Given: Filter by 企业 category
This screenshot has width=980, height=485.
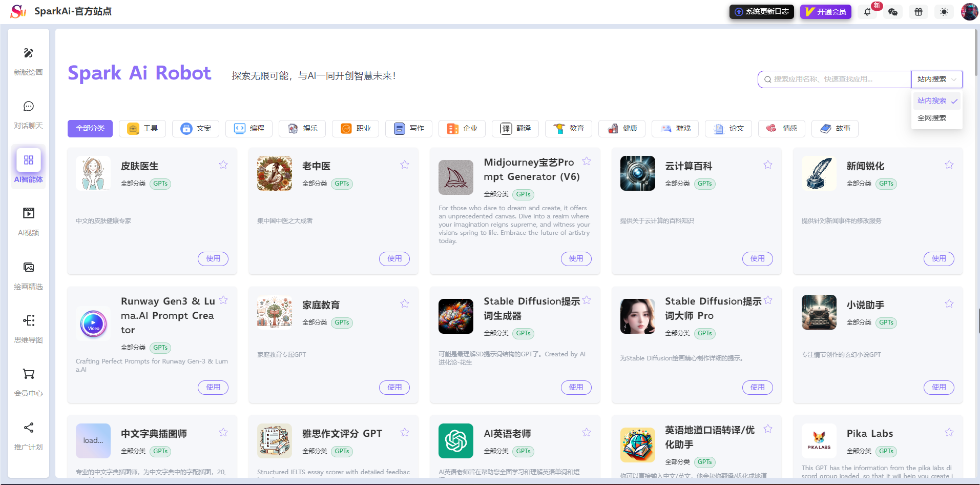Looking at the screenshot, I should (x=462, y=129).
